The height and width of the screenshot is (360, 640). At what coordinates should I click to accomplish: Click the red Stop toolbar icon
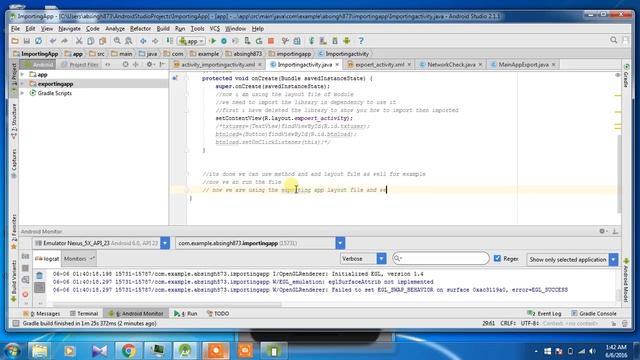click(x=271, y=41)
